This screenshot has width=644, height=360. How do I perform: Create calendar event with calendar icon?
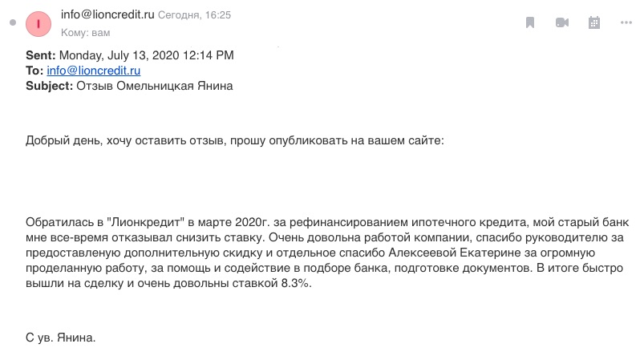coord(594,22)
